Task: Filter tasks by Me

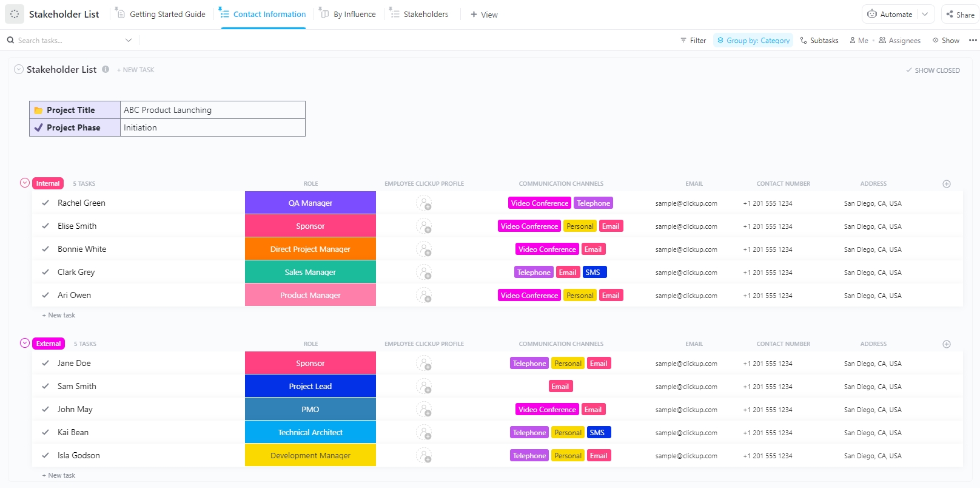Action: coord(859,40)
